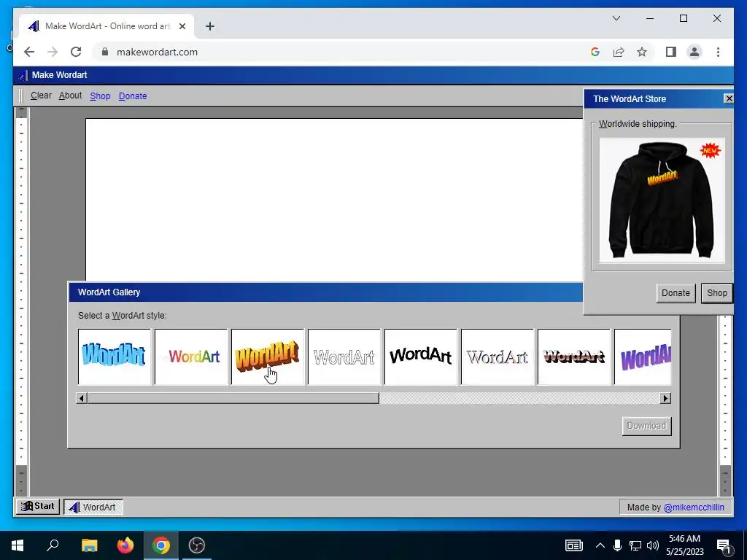The image size is (747, 560).
Task: Click the network tray icon
Action: pos(635,545)
